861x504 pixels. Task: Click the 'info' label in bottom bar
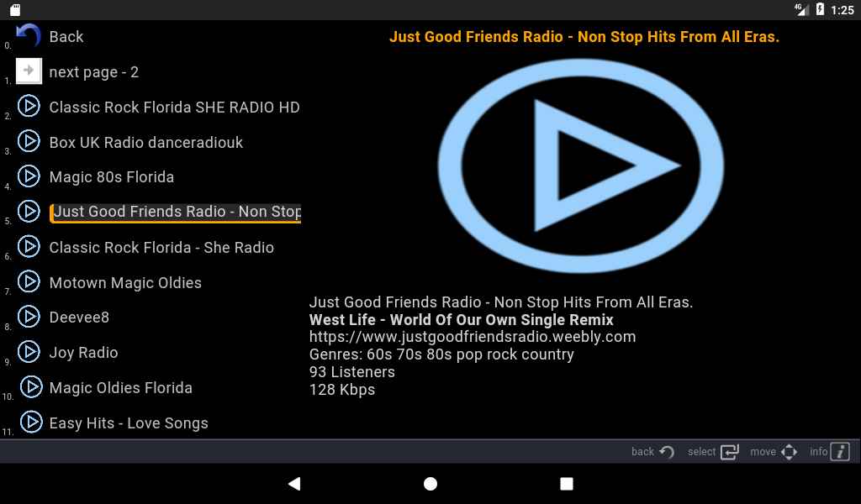point(818,451)
